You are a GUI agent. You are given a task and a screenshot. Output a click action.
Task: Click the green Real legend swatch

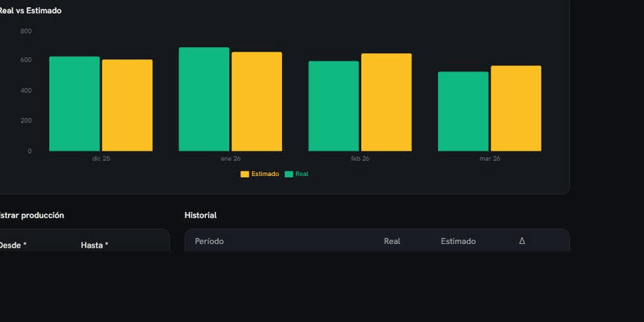(289, 174)
